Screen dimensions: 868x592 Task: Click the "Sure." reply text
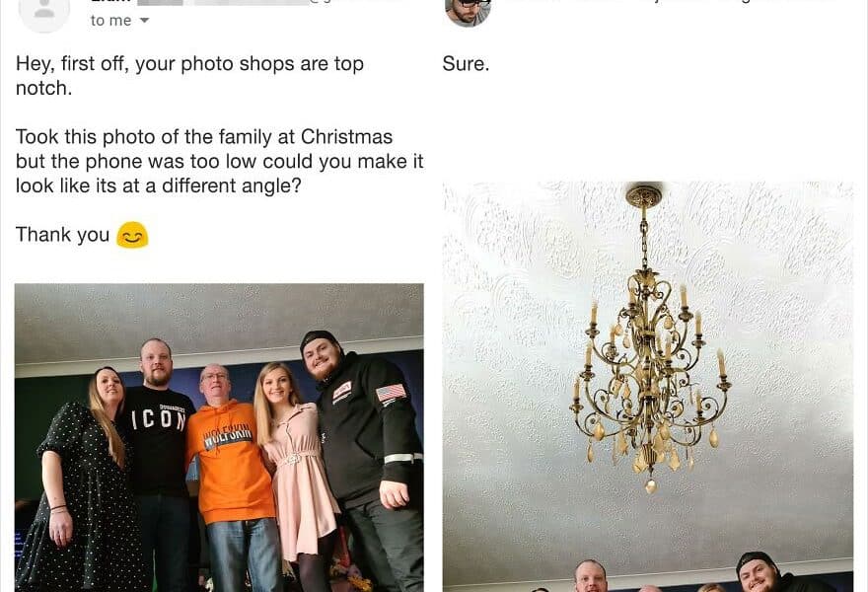click(x=466, y=64)
